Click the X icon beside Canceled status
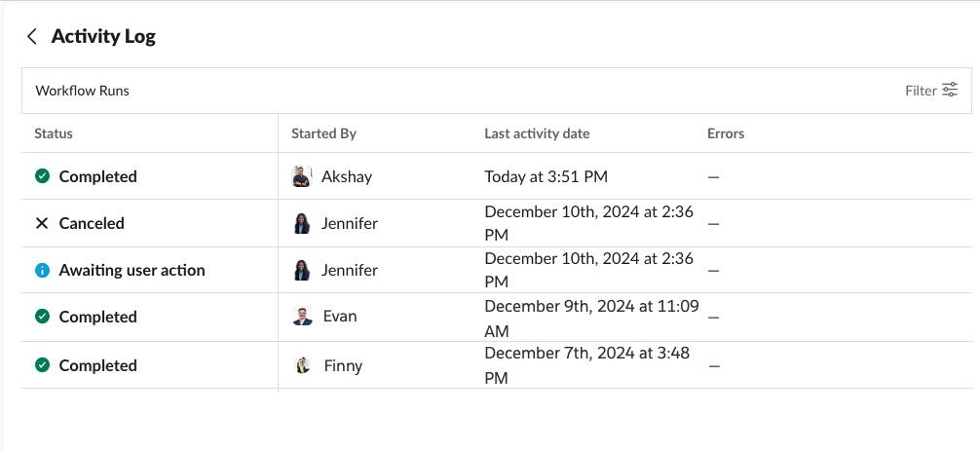980x452 pixels. tap(42, 223)
